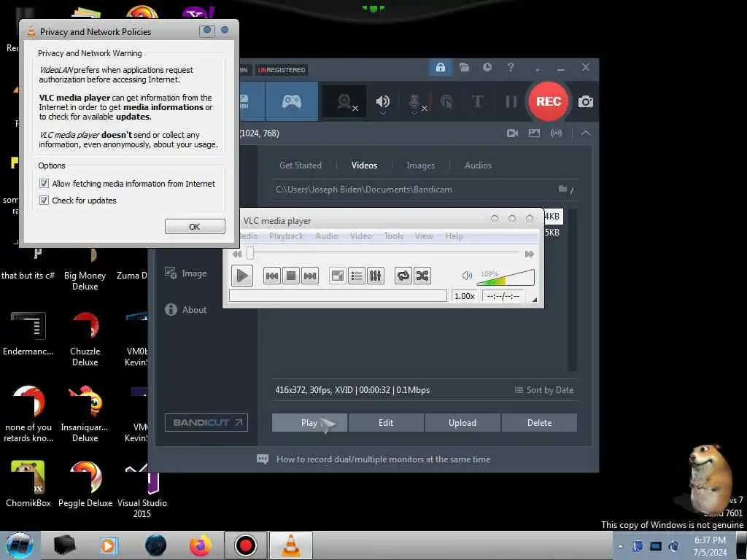Switch to the Videos tab
This screenshot has height=560, width=747.
click(x=365, y=166)
